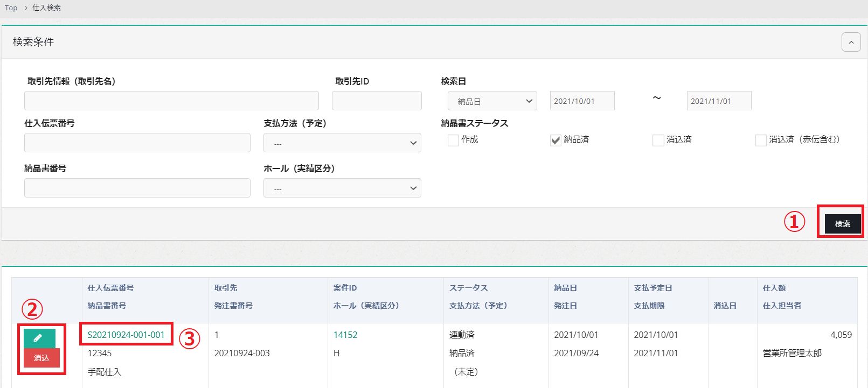The height and width of the screenshot is (388, 868).
Task: Focus the 取引先ID text field
Action: coord(377,101)
